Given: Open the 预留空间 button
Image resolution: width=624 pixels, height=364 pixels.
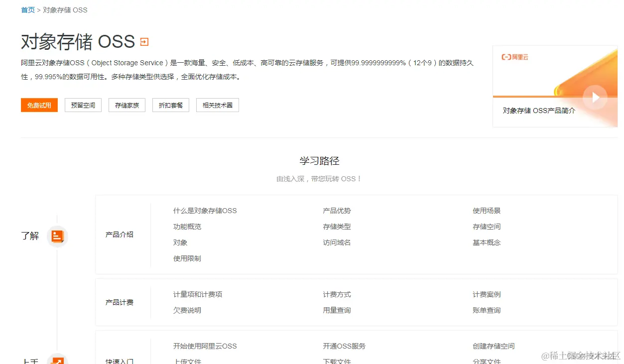Looking at the screenshot, I should 83,105.
